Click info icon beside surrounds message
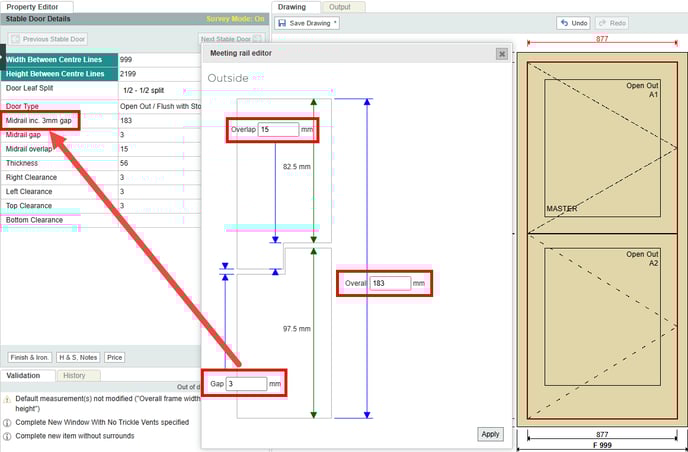The height and width of the screenshot is (452, 688). tap(7, 436)
